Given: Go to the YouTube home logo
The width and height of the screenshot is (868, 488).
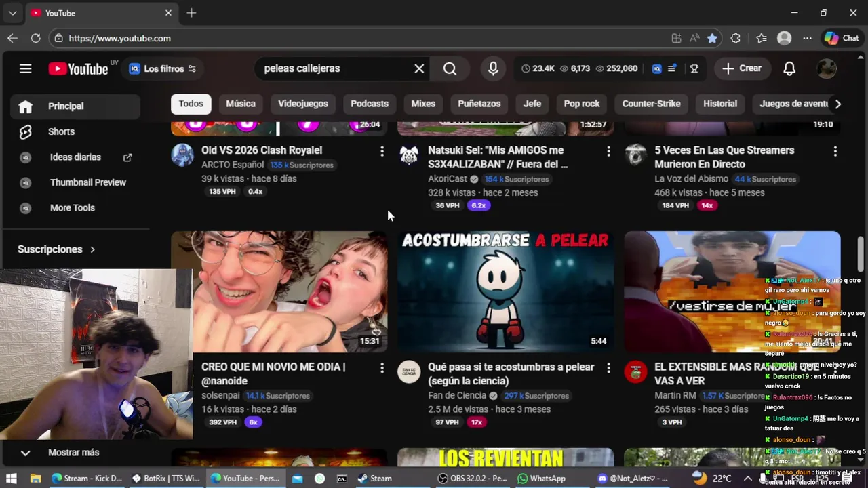Looking at the screenshot, I should [78, 68].
